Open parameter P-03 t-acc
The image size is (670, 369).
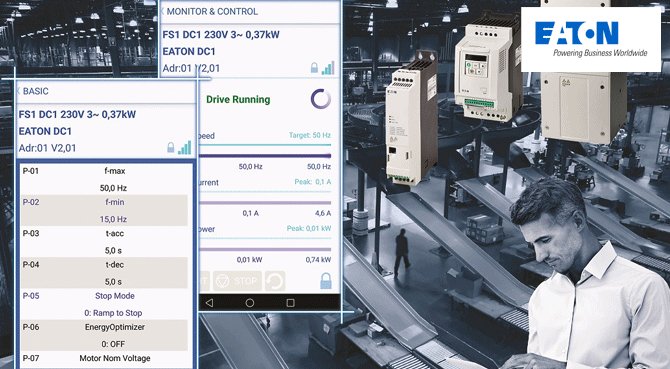104,242
